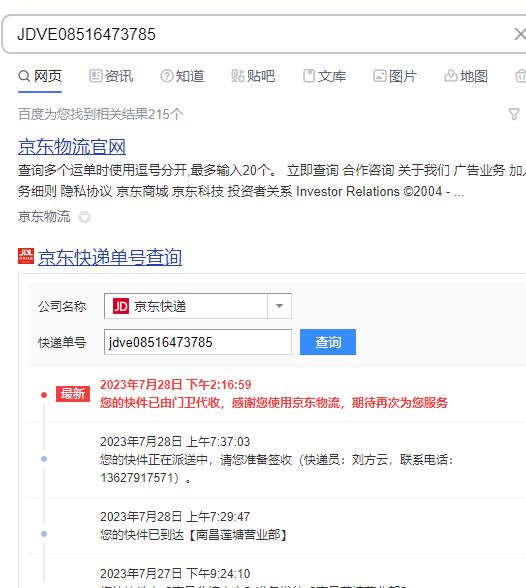Open the 京东快递 company dropdown arrow

coord(279,306)
